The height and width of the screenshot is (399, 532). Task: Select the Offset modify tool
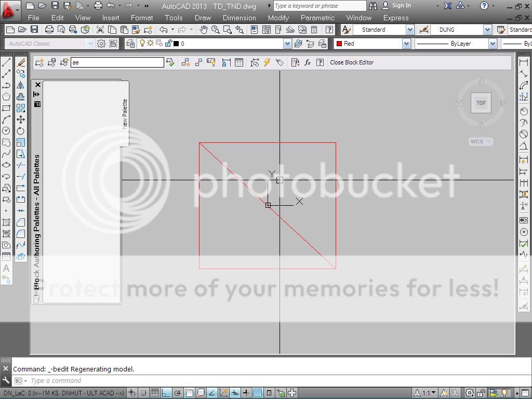pos(21,97)
